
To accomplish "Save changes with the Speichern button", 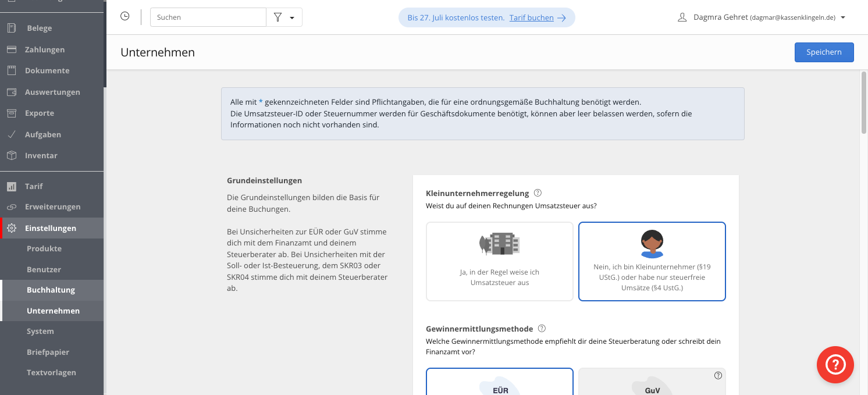I will click(824, 52).
